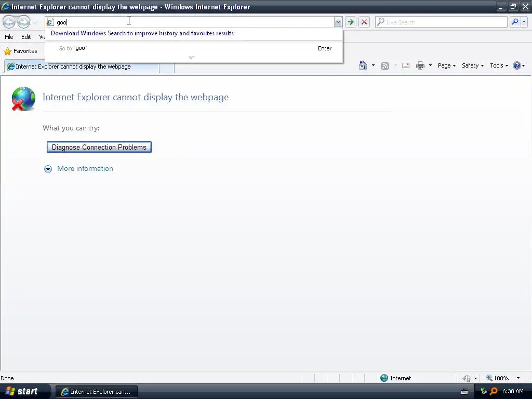Click the keyboard icon in the taskbar

coord(464,392)
